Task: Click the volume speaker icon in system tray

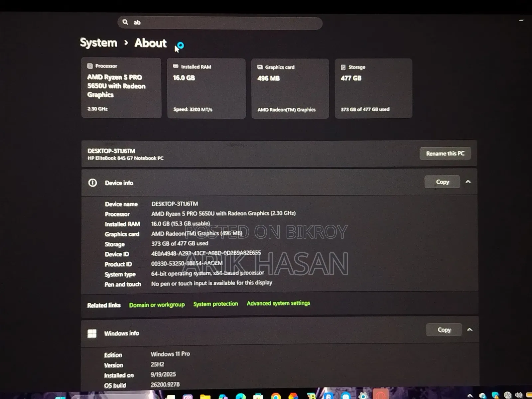Action: pos(518,395)
